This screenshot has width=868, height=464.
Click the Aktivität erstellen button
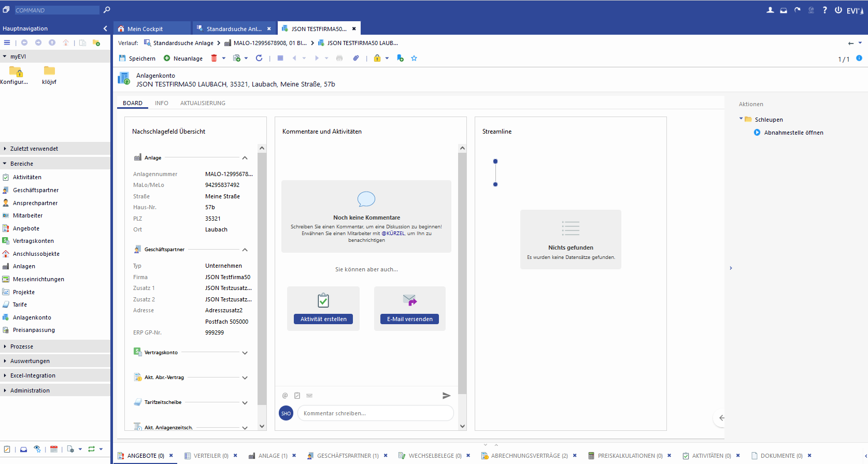tap(323, 319)
